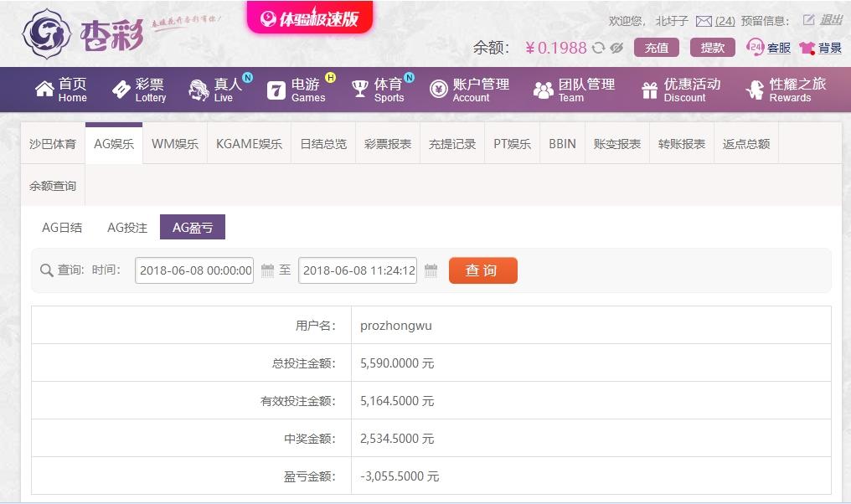Click the Lottery ticket icon
Screen dimensions: 851x504
(121, 89)
